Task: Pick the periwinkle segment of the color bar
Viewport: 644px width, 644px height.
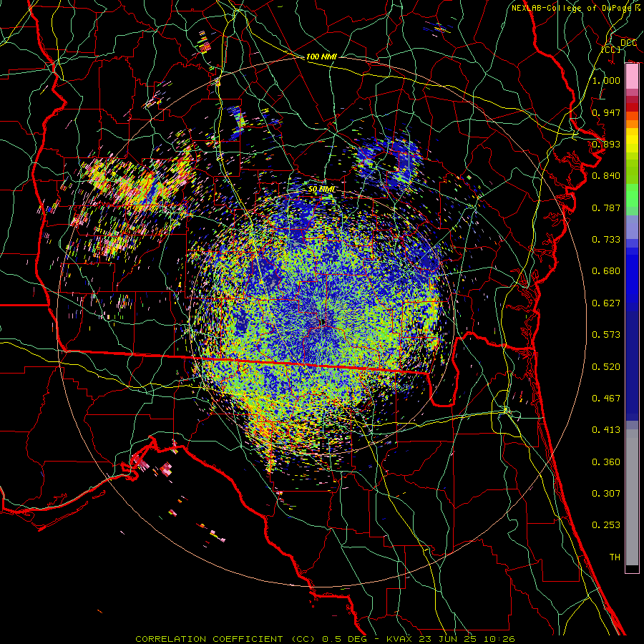Action: pos(632,227)
